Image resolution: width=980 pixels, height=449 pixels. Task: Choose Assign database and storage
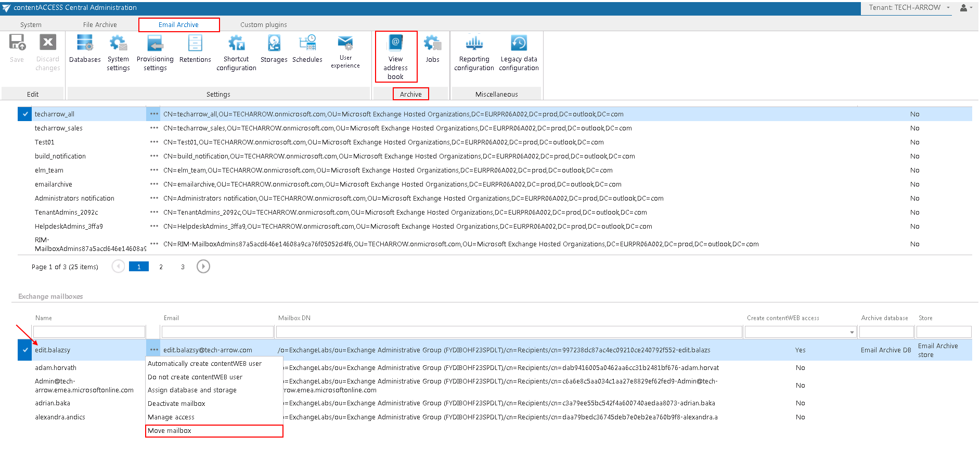coord(214,390)
